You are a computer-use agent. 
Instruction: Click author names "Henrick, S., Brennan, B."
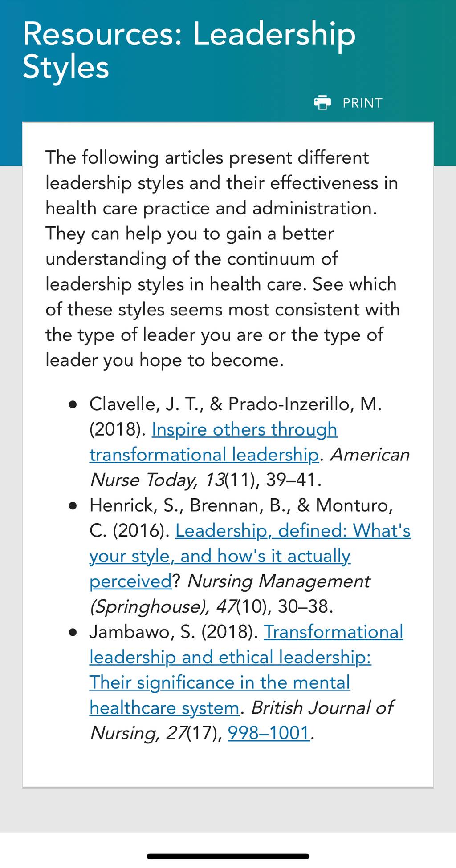point(190,505)
